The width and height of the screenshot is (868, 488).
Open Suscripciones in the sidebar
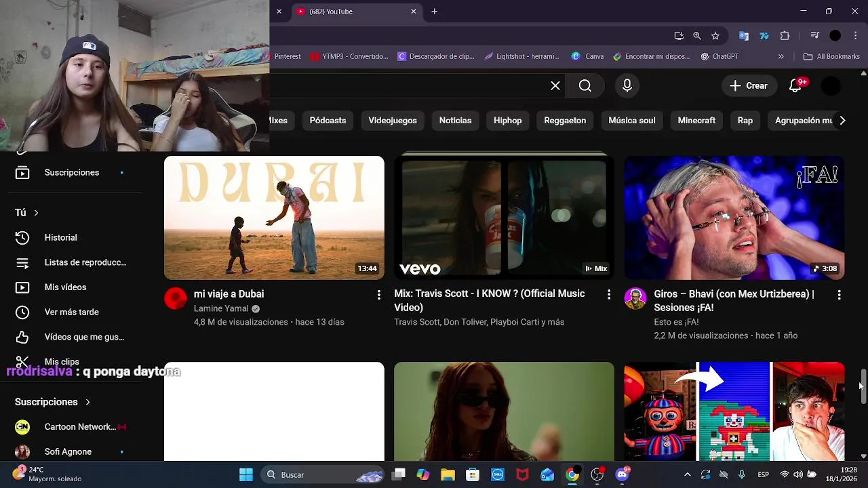tap(70, 173)
